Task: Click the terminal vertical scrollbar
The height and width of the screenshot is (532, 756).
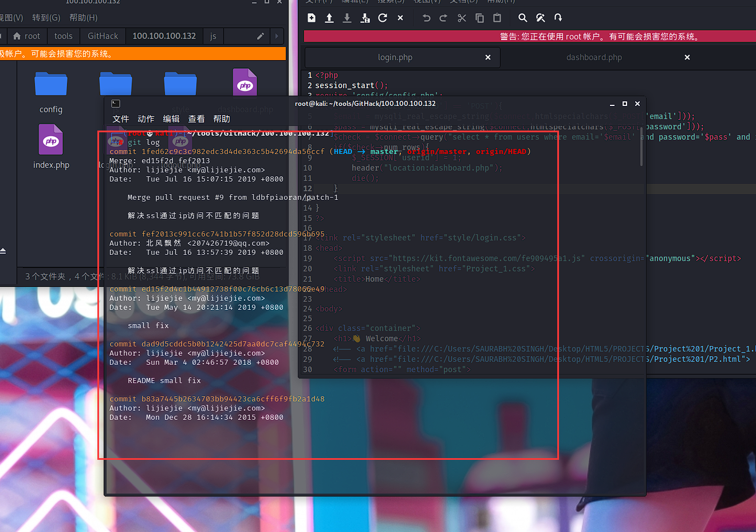Action: (641, 147)
